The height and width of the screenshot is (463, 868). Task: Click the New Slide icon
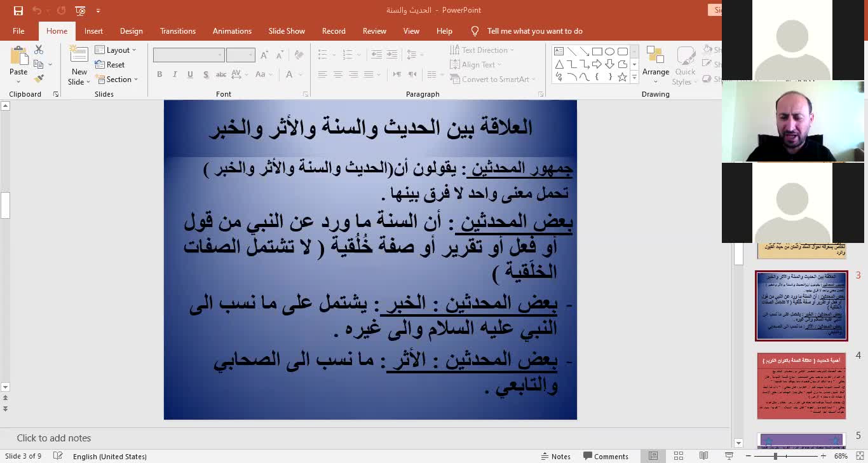pyautogui.click(x=79, y=55)
